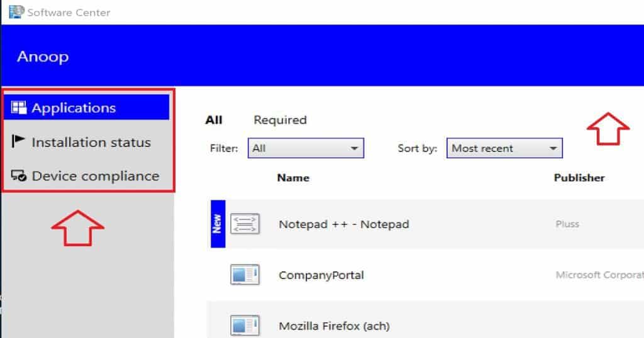
Task: Open the Notepad ++ application icon
Action: click(245, 224)
